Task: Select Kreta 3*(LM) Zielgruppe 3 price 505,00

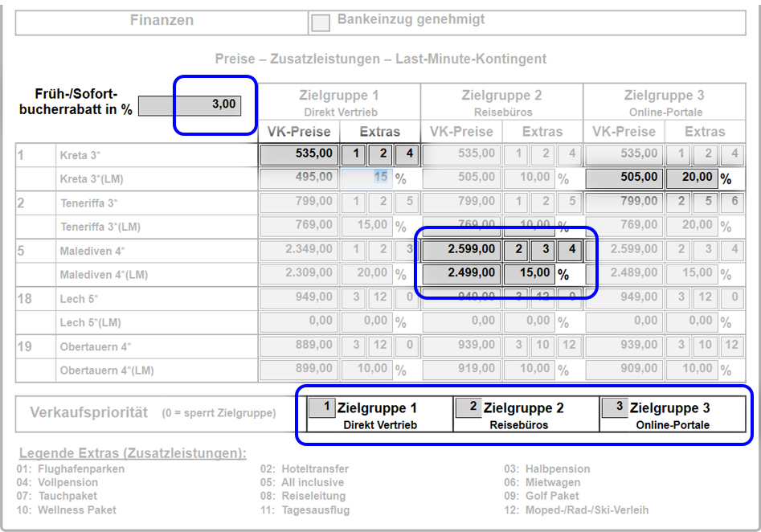Action: (624, 178)
